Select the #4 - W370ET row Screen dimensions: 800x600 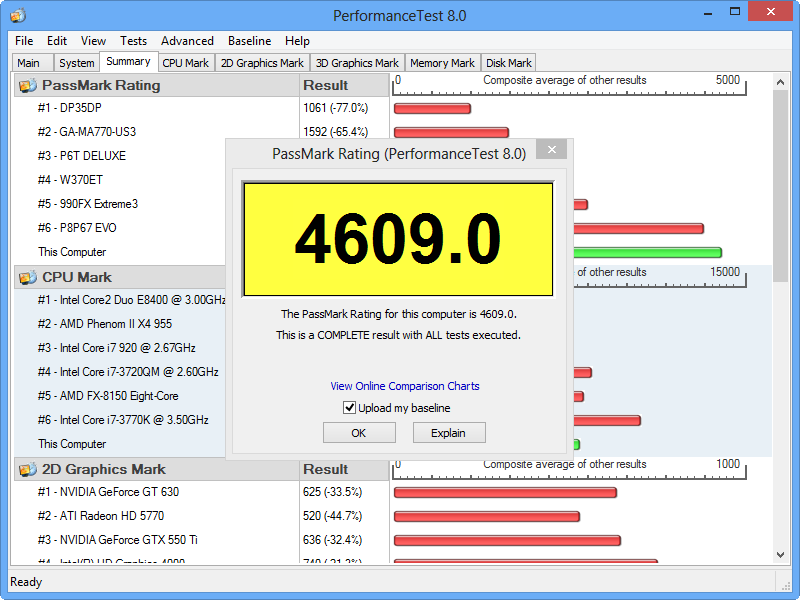click(70, 180)
